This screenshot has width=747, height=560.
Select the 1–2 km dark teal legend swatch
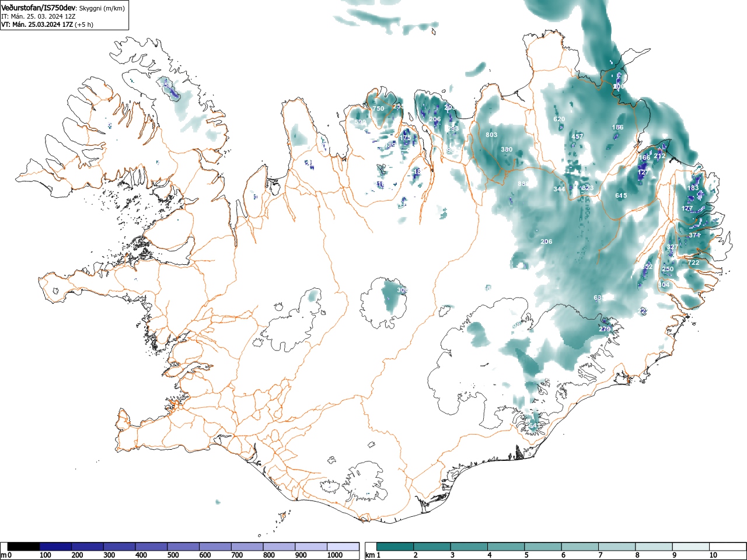pyautogui.click(x=396, y=547)
